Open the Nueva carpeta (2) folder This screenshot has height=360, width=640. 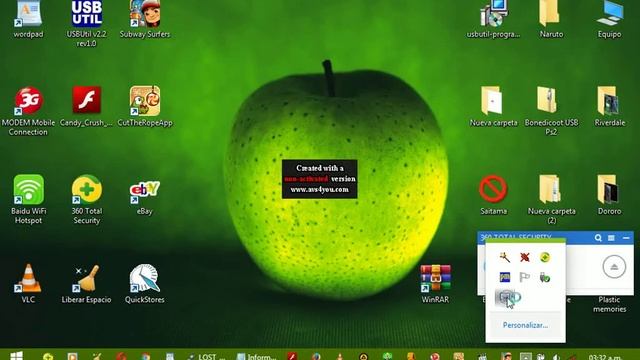point(551,199)
